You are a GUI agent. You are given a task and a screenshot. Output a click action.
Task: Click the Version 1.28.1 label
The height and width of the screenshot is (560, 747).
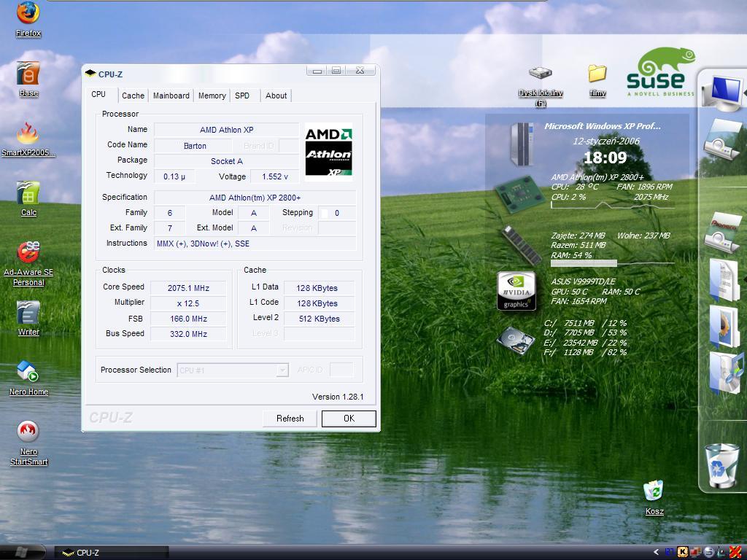click(x=338, y=397)
